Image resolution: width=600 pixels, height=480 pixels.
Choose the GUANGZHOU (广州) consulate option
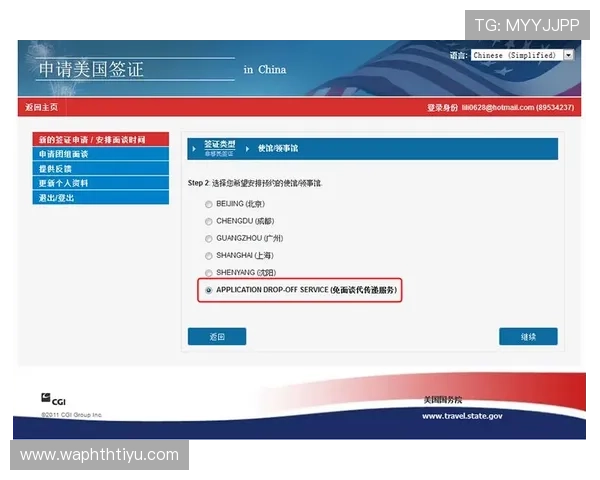click(x=209, y=239)
